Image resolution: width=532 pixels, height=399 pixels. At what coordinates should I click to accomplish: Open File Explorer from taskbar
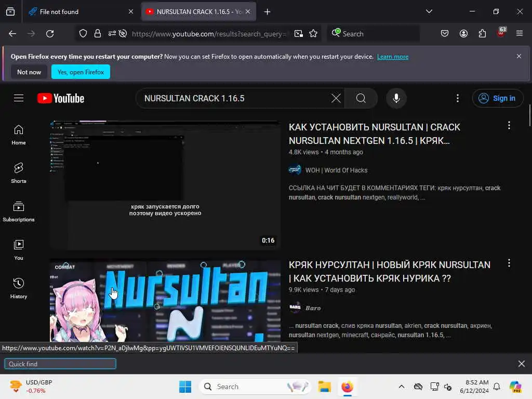click(x=324, y=387)
